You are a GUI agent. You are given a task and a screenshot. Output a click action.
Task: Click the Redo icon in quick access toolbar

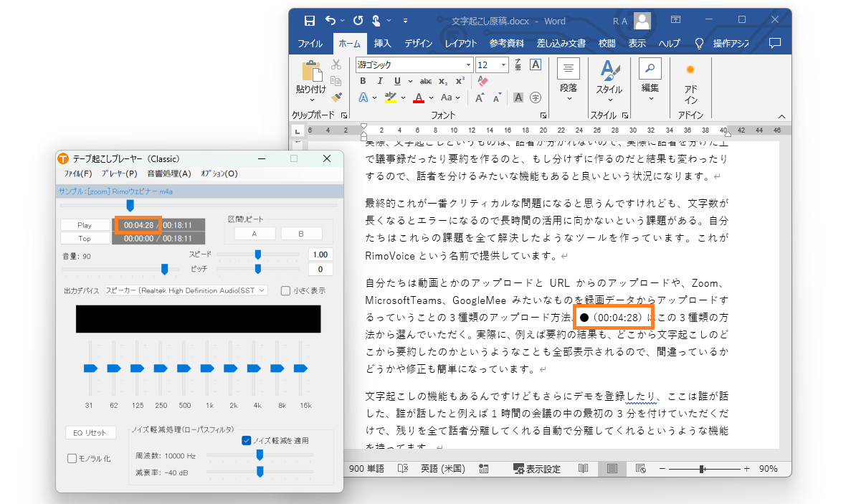(358, 21)
